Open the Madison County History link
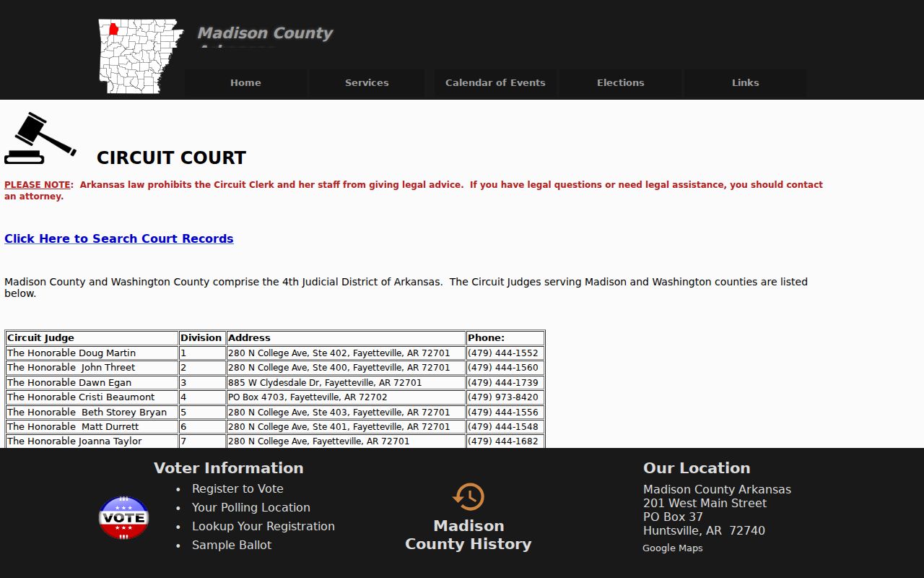924x578 pixels. pos(468,535)
